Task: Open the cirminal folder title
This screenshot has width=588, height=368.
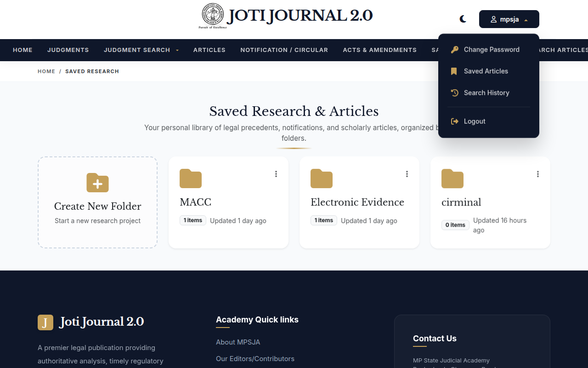Action: pyautogui.click(x=461, y=202)
